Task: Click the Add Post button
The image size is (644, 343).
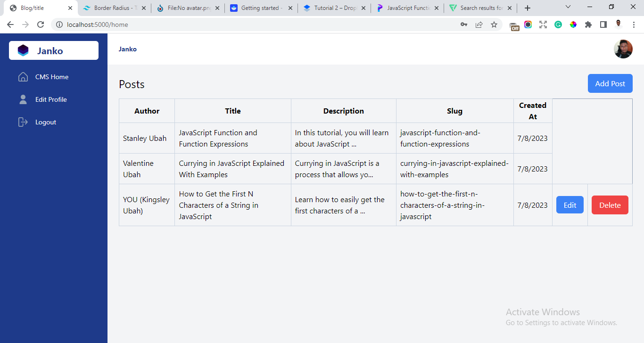Action: [x=610, y=83]
